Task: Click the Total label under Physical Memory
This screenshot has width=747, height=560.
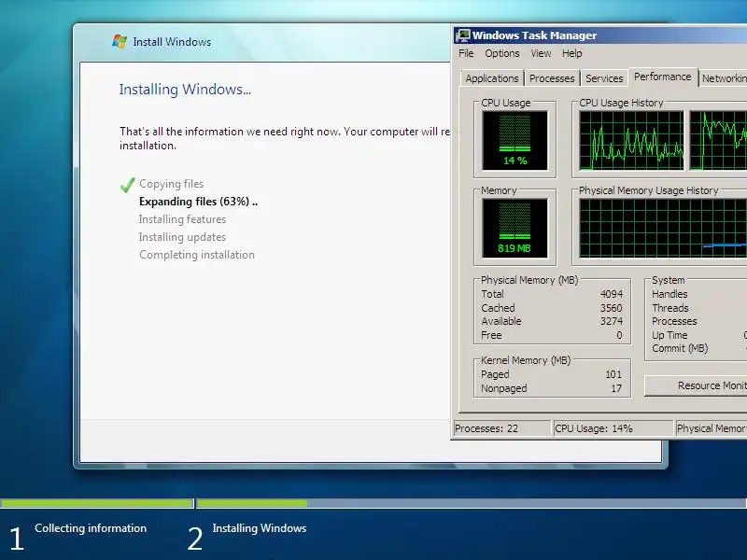Action: (x=492, y=294)
